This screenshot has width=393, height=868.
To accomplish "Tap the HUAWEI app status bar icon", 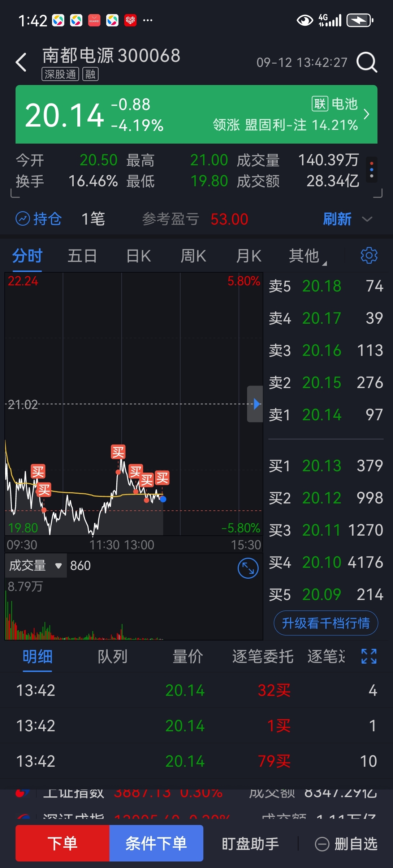I will (94, 20).
